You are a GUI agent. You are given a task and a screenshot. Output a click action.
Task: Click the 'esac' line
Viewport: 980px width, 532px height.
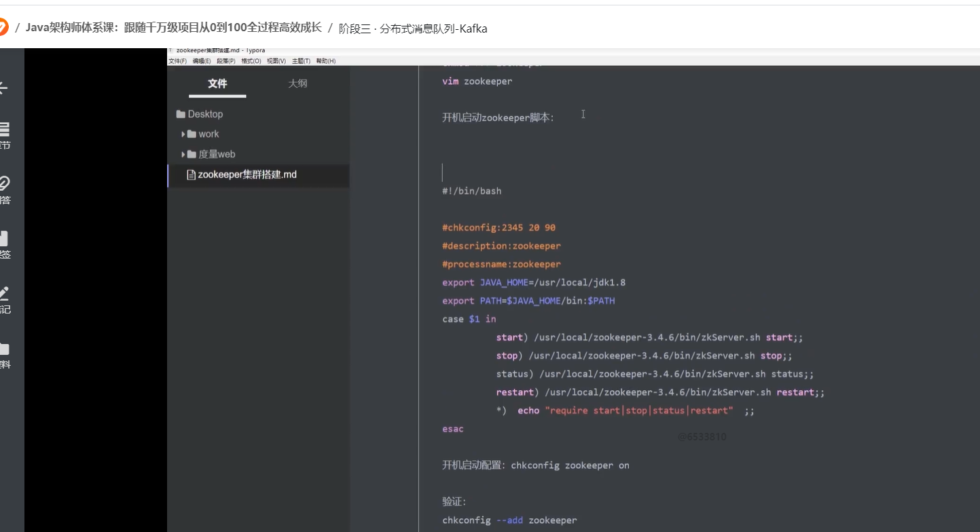[x=453, y=430]
